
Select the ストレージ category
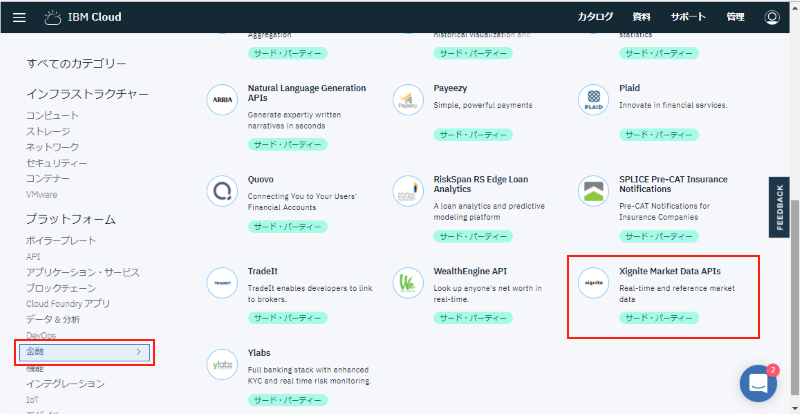[48, 131]
